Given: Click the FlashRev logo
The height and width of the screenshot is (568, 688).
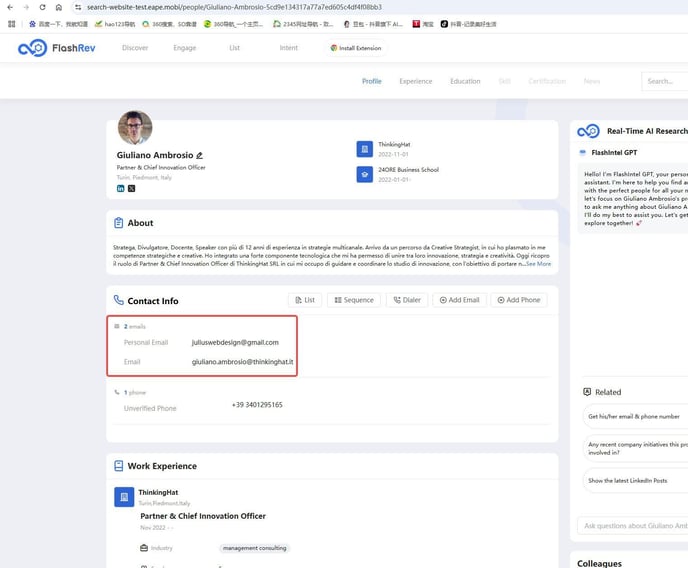Looking at the screenshot, I should click(57, 48).
